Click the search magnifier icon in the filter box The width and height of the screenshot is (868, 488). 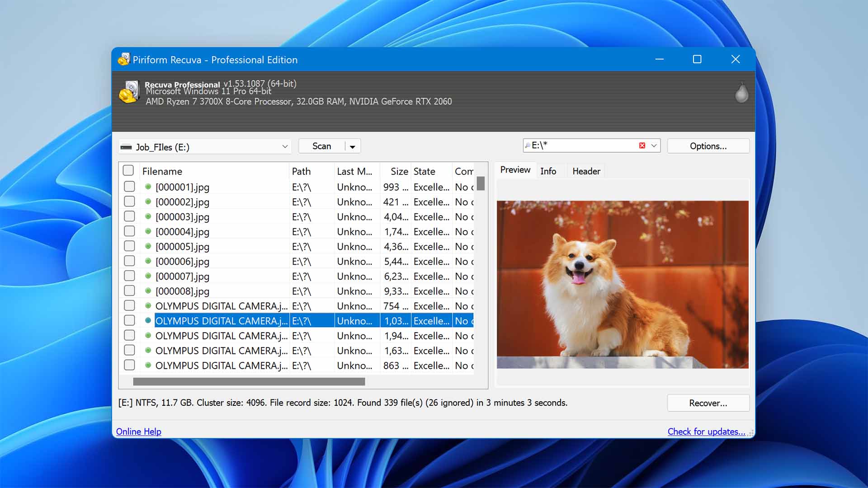[x=528, y=145]
